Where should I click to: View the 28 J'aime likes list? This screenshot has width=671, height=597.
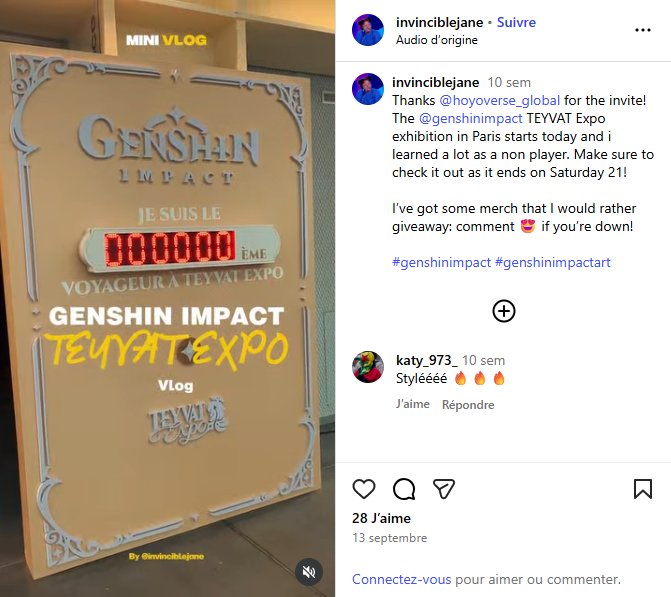click(x=381, y=518)
